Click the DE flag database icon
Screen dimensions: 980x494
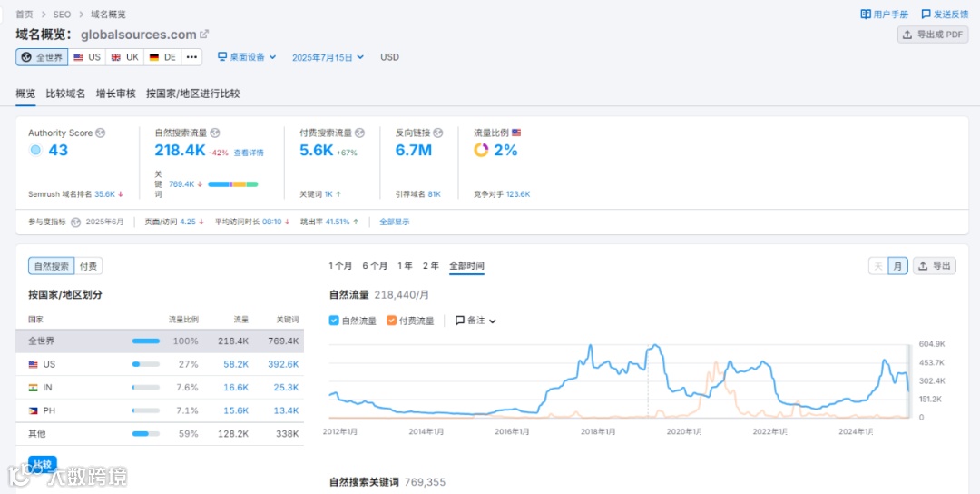[154, 57]
